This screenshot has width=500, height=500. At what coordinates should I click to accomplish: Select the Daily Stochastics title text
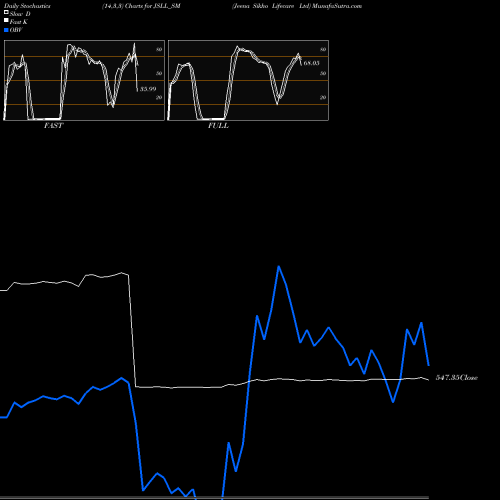click(x=27, y=6)
